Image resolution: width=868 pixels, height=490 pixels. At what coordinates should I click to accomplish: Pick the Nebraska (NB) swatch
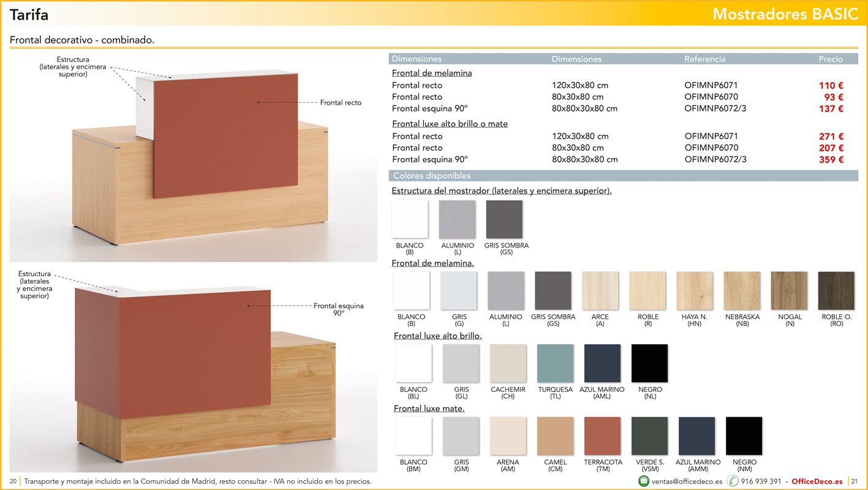742,291
